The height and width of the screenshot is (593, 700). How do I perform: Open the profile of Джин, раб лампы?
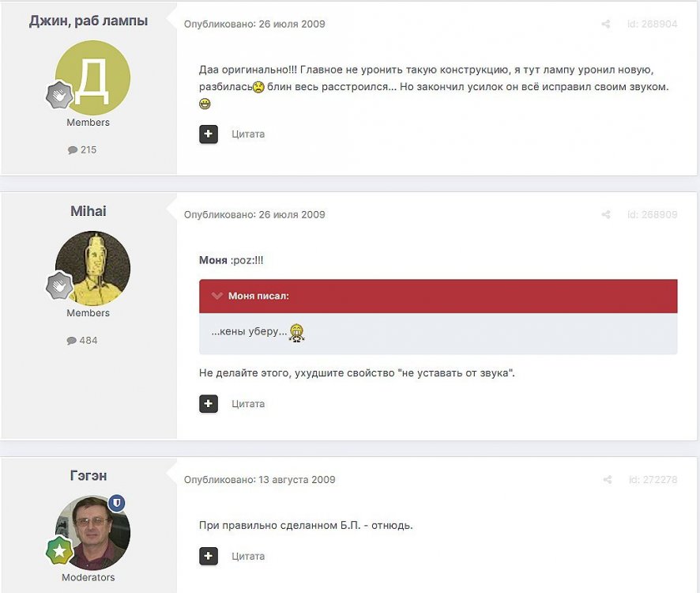88,21
